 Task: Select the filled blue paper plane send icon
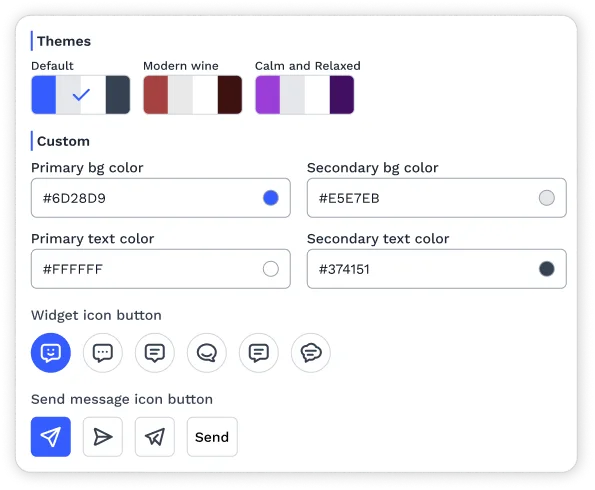[x=51, y=437]
